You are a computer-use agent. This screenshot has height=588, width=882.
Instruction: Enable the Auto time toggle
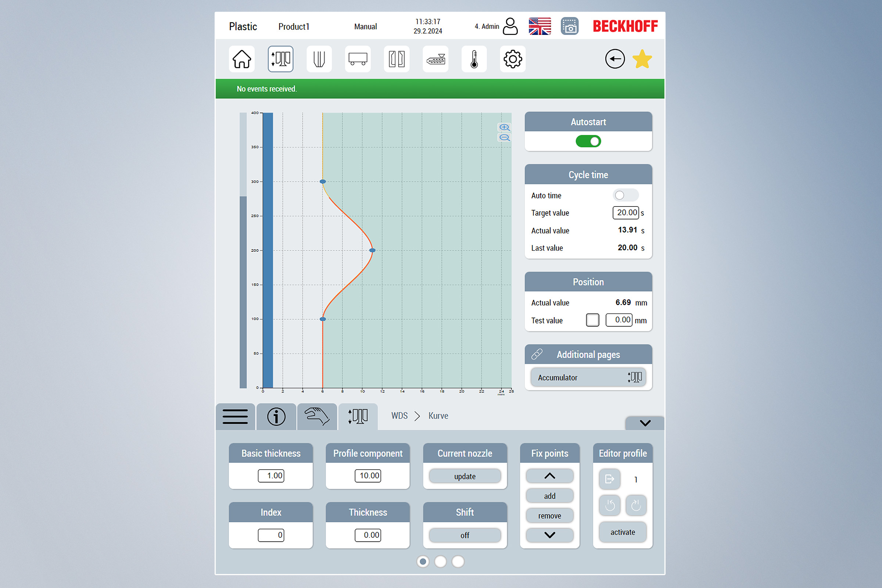point(625,196)
